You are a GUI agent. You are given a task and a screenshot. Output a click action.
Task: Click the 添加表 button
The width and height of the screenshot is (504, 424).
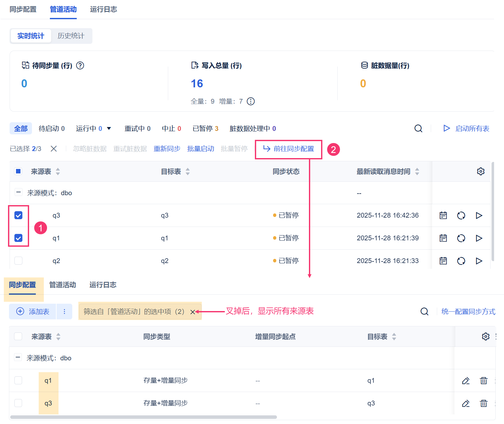(33, 312)
